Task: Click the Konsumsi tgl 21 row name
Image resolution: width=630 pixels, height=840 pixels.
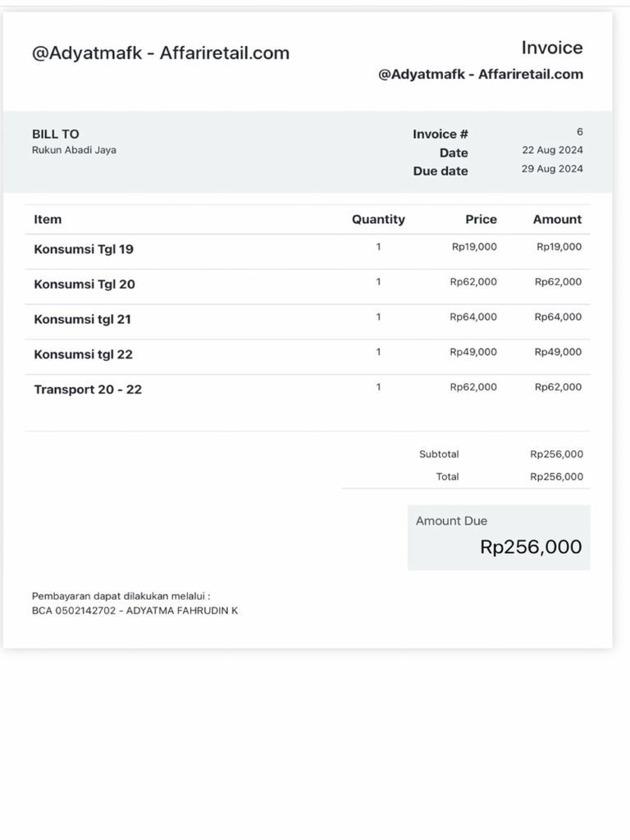Action: (82, 320)
